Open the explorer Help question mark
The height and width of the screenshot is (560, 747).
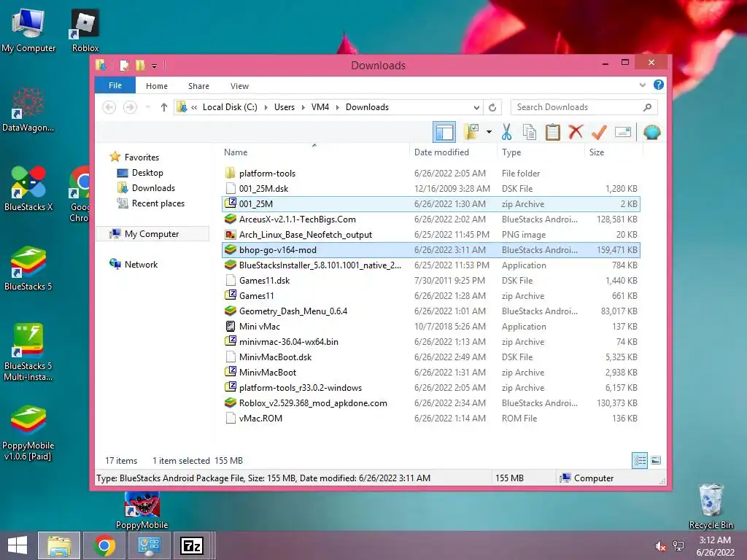pyautogui.click(x=659, y=85)
